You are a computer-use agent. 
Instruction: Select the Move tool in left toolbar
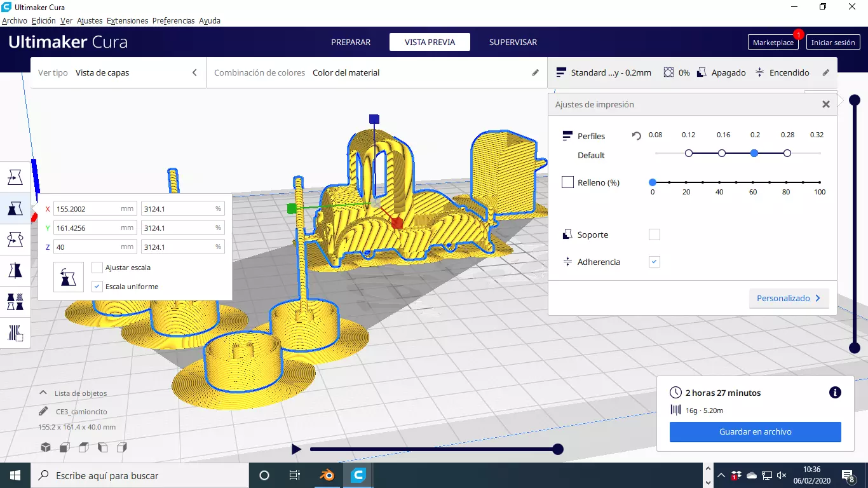15,177
